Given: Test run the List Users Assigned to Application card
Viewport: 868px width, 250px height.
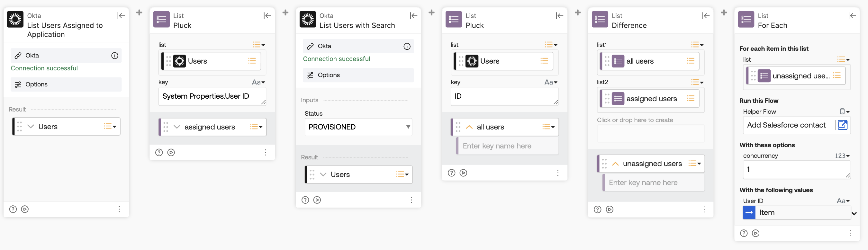Looking at the screenshot, I should coord(25,209).
